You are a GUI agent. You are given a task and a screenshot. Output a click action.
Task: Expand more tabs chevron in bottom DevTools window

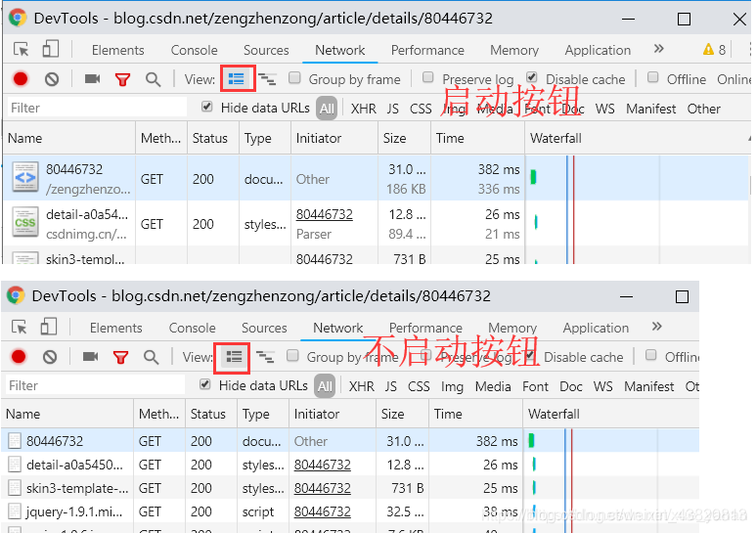click(656, 327)
